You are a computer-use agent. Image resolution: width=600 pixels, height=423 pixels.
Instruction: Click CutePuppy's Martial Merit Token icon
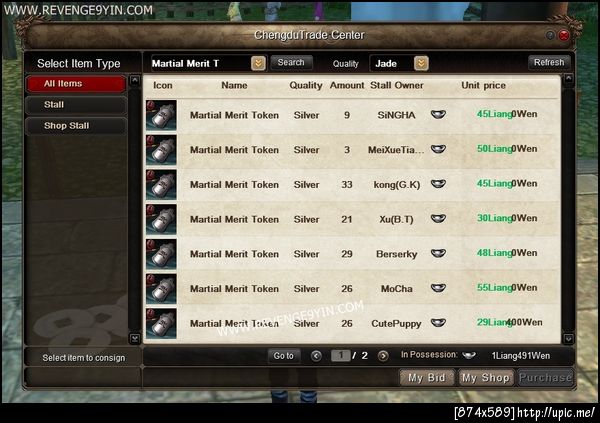(161, 324)
